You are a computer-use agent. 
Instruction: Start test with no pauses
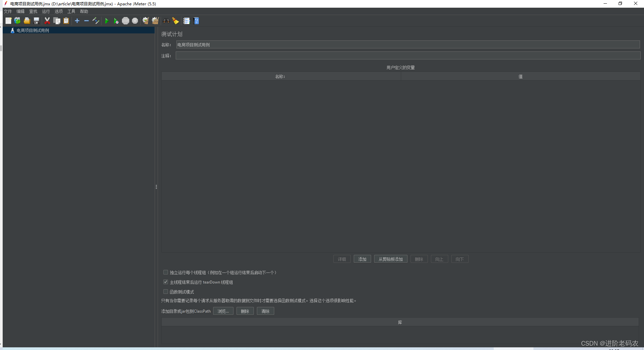[116, 21]
